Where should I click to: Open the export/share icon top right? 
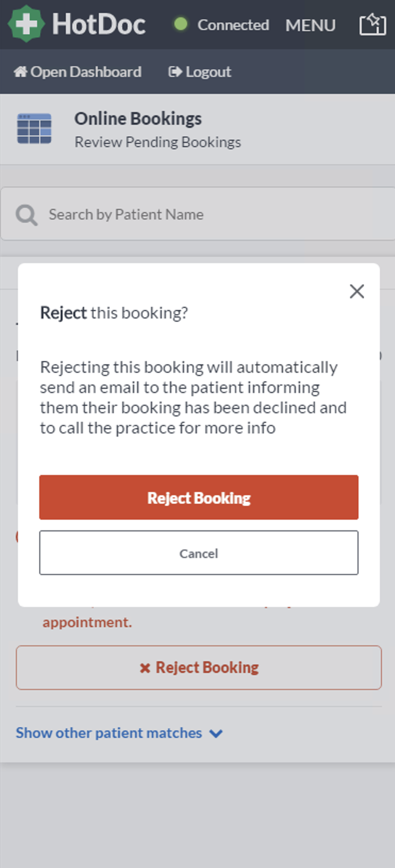(372, 24)
